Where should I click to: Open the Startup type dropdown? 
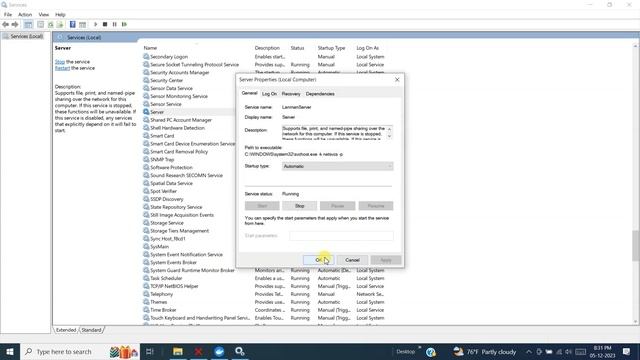tap(338, 166)
